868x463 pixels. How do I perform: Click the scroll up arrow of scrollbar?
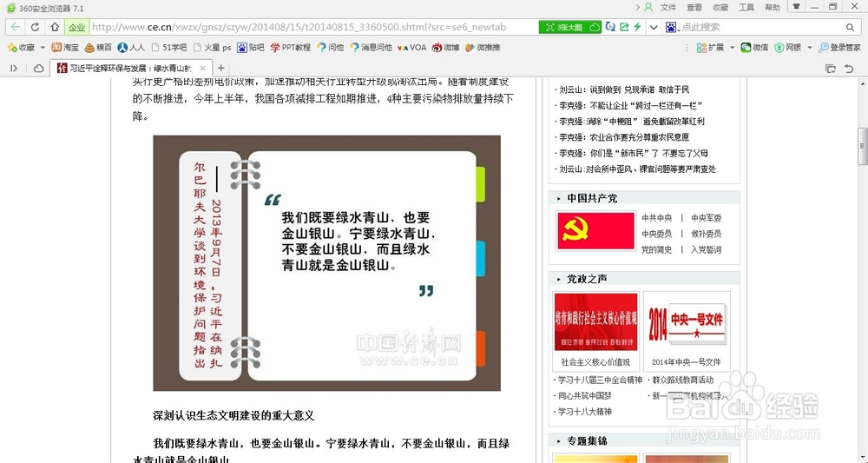[862, 83]
